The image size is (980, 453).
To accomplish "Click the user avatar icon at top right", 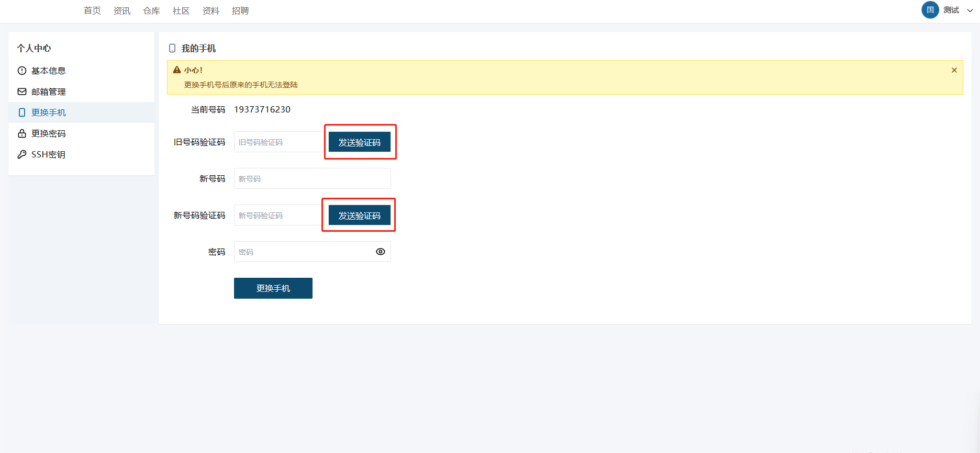I will pos(930,10).
